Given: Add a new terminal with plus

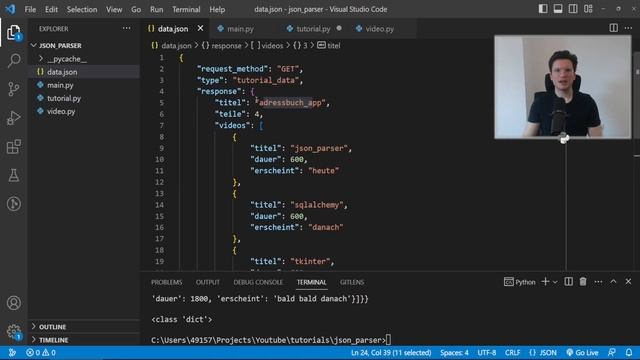Looking at the screenshot, I should tap(545, 282).
